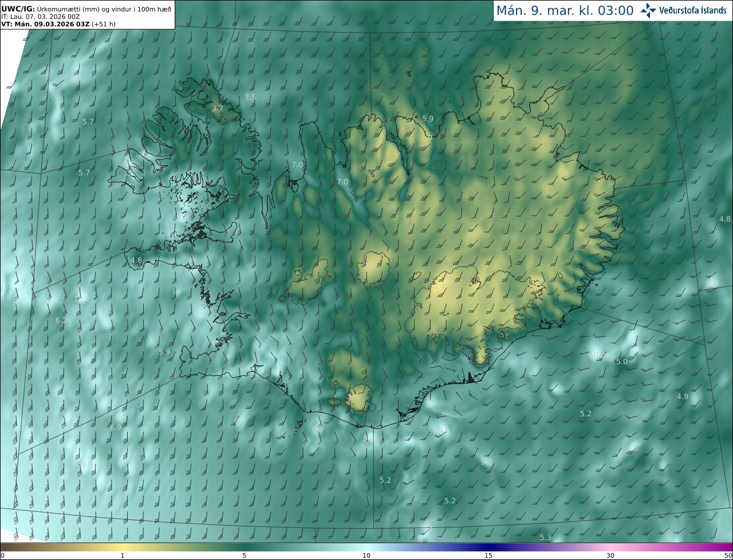Click the 'Veðurstofa Íslands' wordmark text
The width and height of the screenshot is (733, 560).
click(693, 10)
